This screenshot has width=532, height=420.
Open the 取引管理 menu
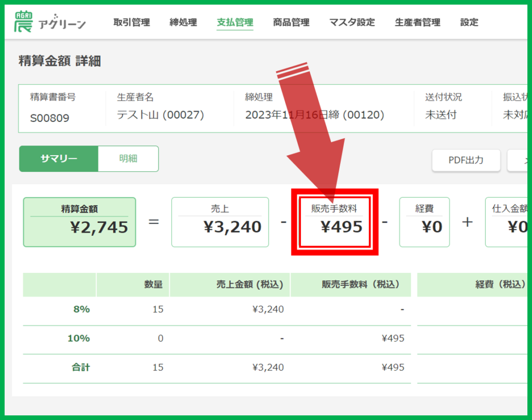coord(131,22)
